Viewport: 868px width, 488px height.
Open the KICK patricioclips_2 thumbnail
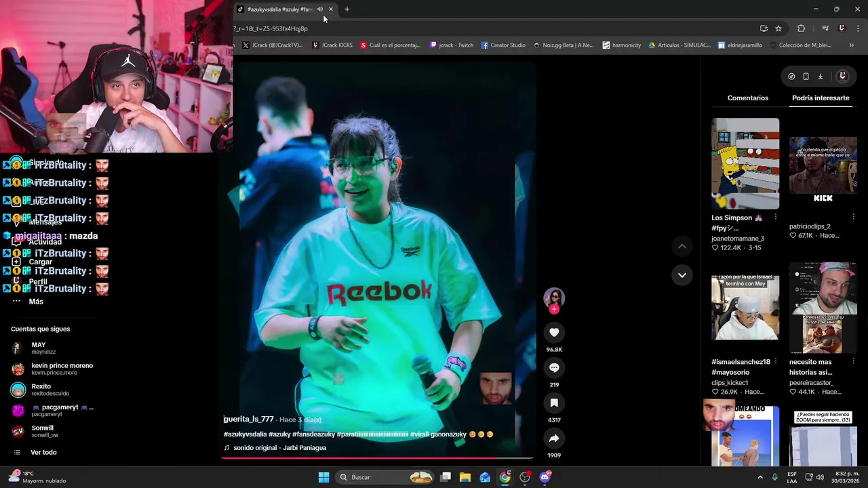click(823, 169)
